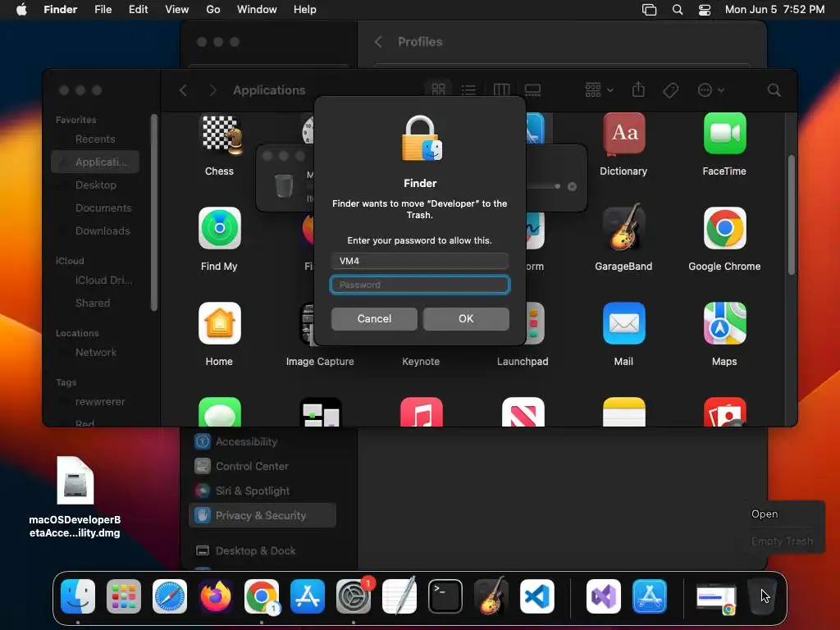
Task: Click the Cancel button in password dialog
Action: (x=374, y=319)
